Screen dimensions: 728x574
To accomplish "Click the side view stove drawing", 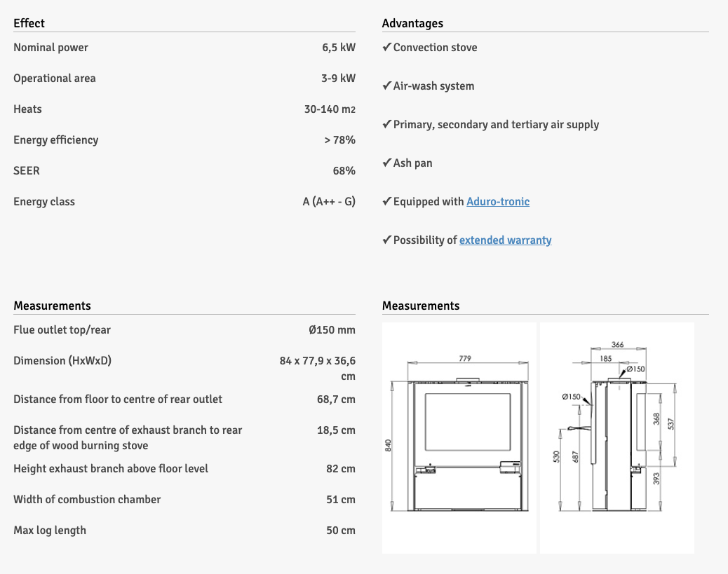I will point(616,438).
